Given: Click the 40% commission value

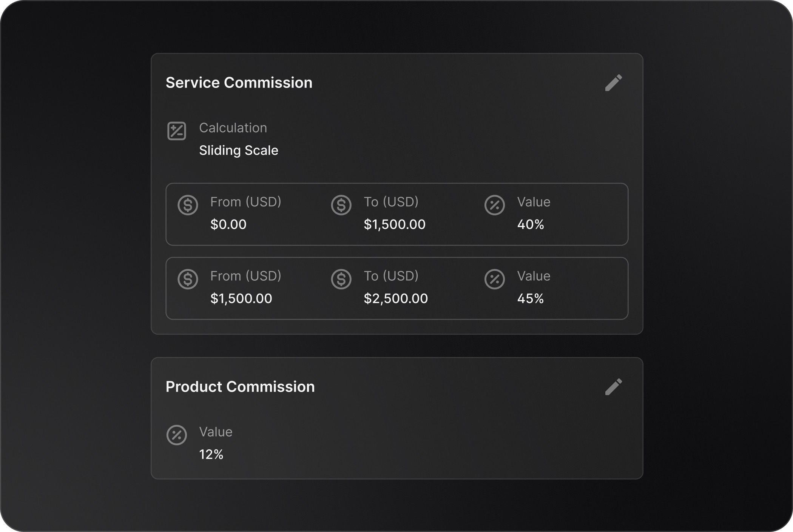Looking at the screenshot, I should [x=531, y=224].
